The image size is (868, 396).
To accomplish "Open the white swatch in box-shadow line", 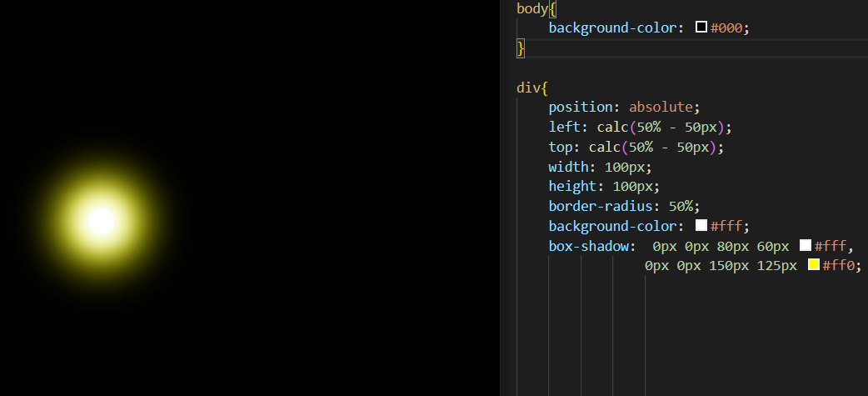I will click(806, 246).
